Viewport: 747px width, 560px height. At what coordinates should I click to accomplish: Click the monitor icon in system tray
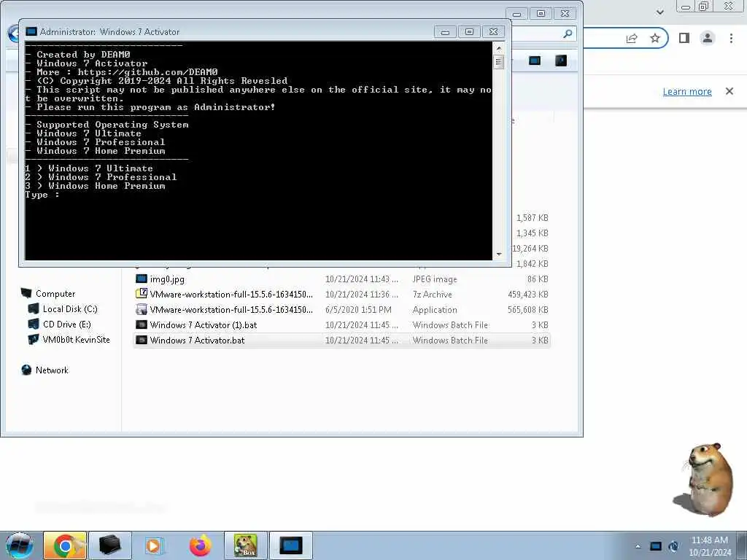656,546
